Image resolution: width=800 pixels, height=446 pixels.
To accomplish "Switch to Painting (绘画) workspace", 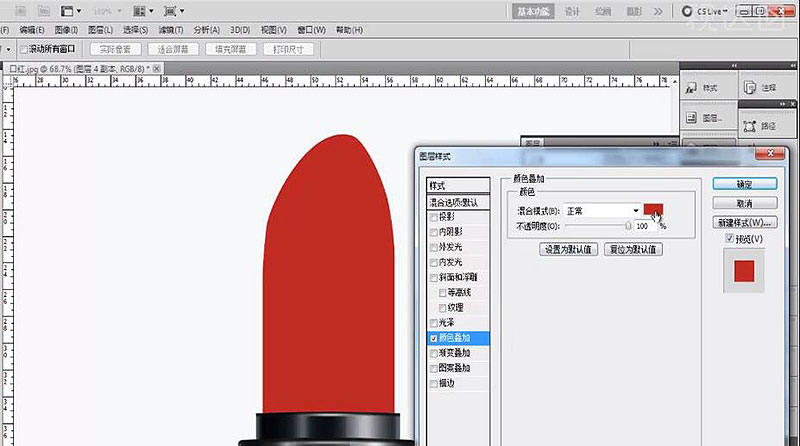I will point(603,11).
